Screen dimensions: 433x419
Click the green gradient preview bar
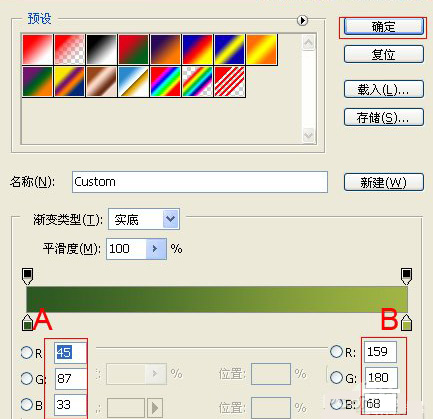[x=217, y=299]
